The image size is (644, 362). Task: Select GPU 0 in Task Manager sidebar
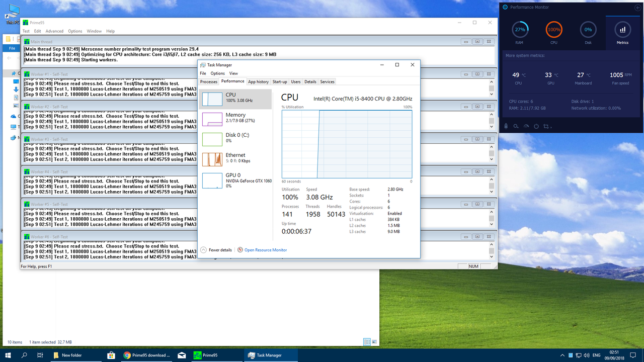[235, 180]
